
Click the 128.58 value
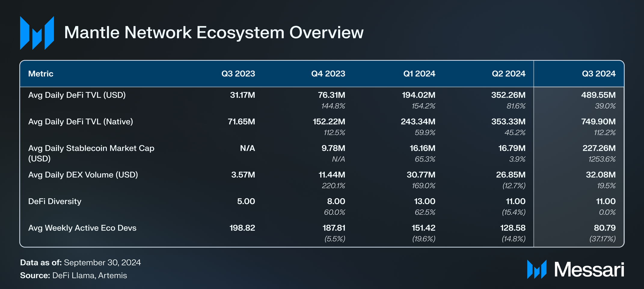coord(513,228)
